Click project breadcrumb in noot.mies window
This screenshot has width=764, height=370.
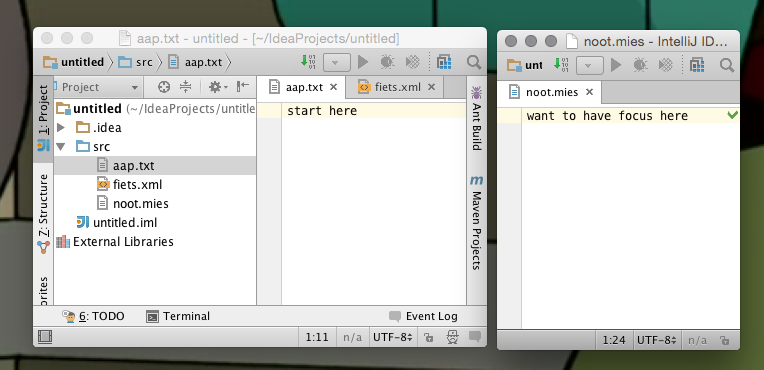click(525, 64)
